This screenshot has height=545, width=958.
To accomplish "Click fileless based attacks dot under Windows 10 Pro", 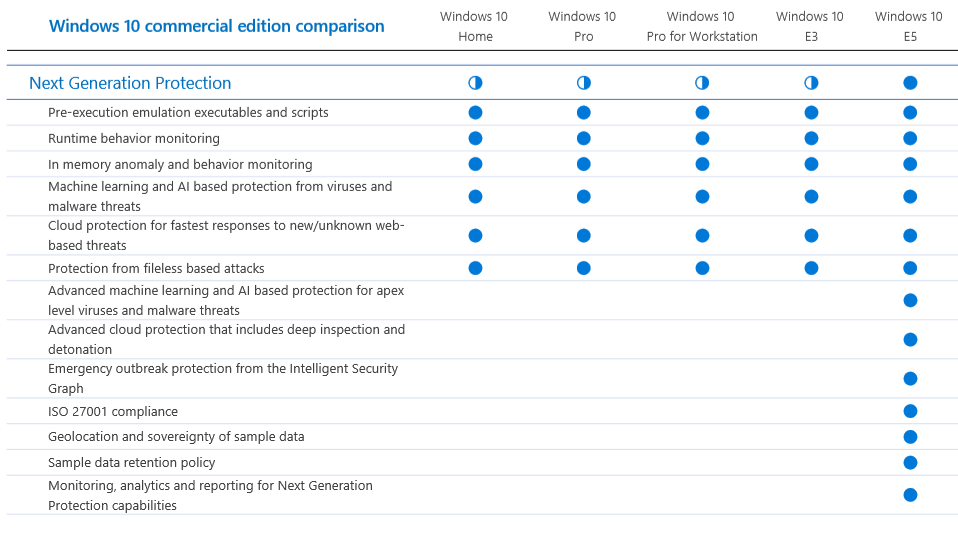I will tap(584, 268).
